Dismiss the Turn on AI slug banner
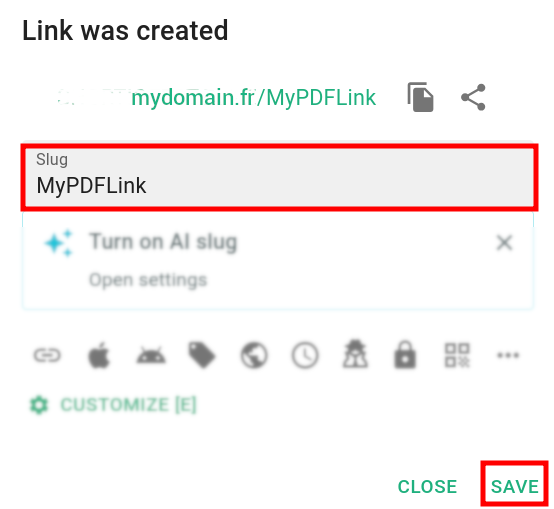Image resolution: width=554 pixels, height=509 pixels. tap(504, 243)
